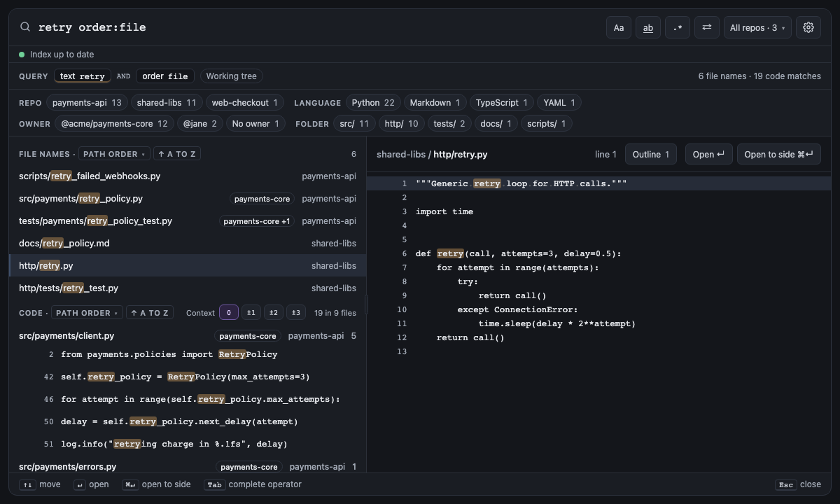Click the magnifier search icon

25,27
